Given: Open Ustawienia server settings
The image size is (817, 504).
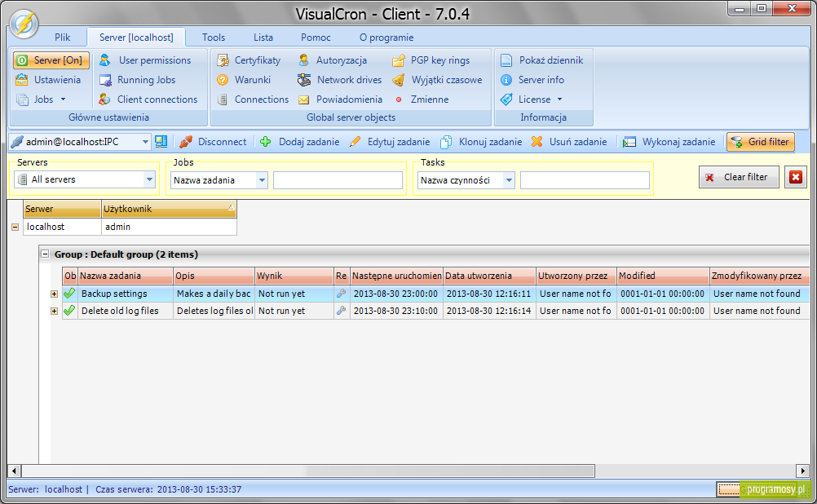Looking at the screenshot, I should (48, 80).
